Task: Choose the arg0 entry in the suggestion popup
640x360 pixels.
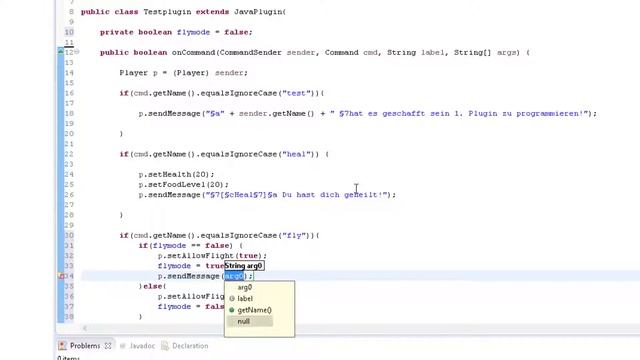Action: 244,287
